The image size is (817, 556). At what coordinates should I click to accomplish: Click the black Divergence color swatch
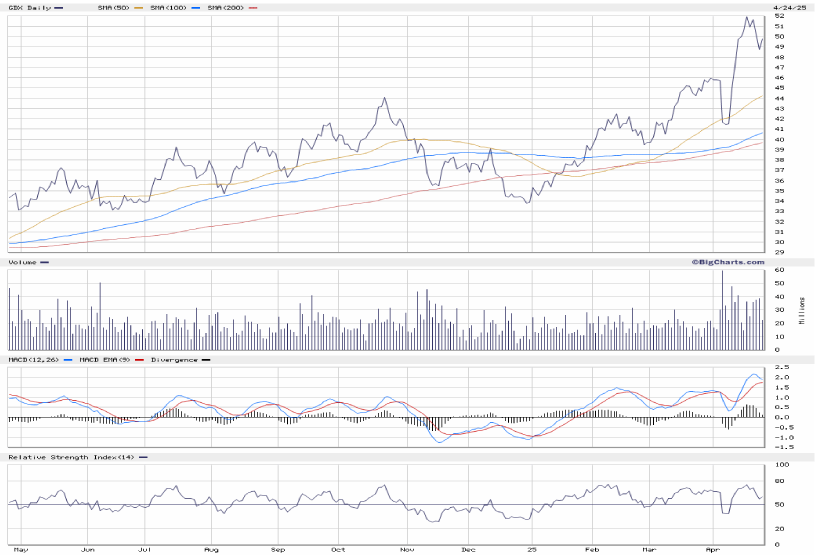coord(206,359)
